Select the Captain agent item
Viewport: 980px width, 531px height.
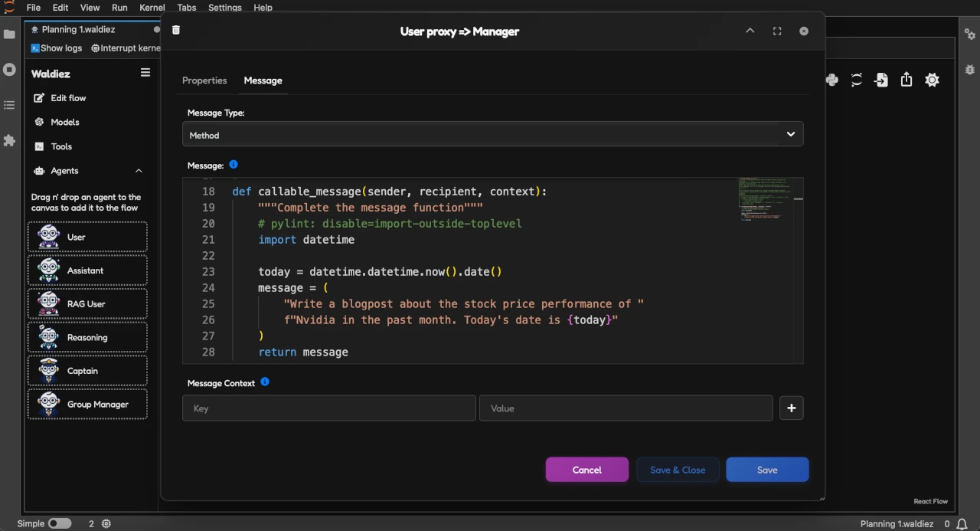(x=87, y=371)
